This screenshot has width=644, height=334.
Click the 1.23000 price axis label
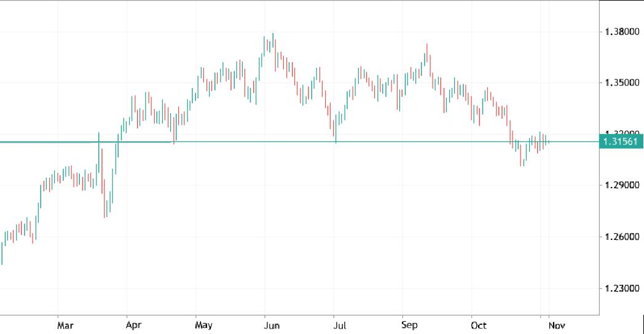[x=622, y=288]
